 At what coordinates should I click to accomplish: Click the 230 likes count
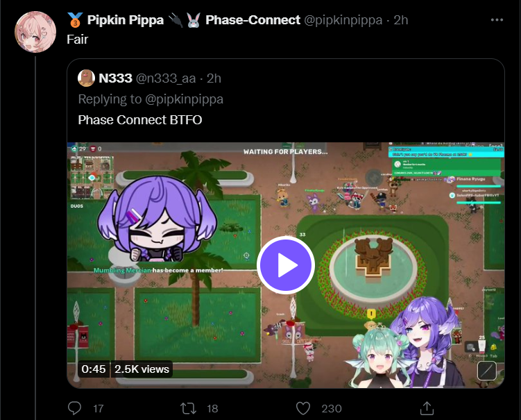pyautogui.click(x=332, y=408)
